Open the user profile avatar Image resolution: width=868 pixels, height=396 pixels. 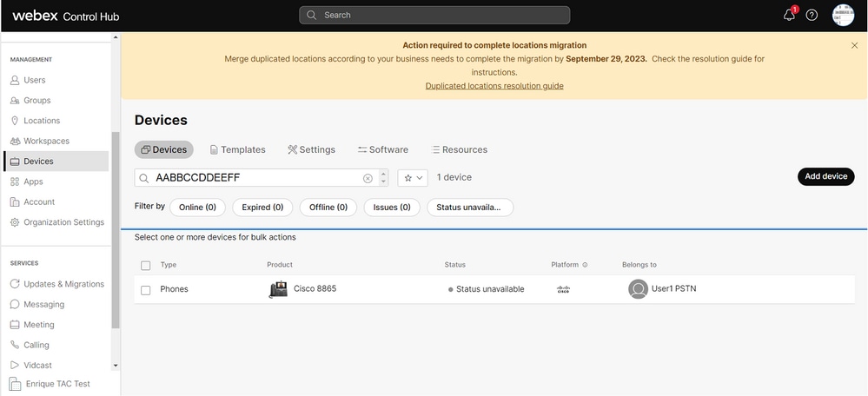click(x=843, y=15)
